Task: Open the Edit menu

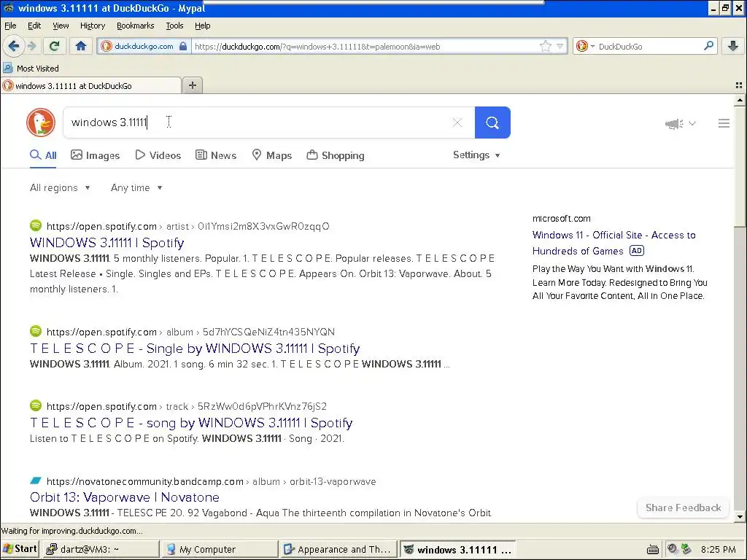Action: [x=34, y=26]
